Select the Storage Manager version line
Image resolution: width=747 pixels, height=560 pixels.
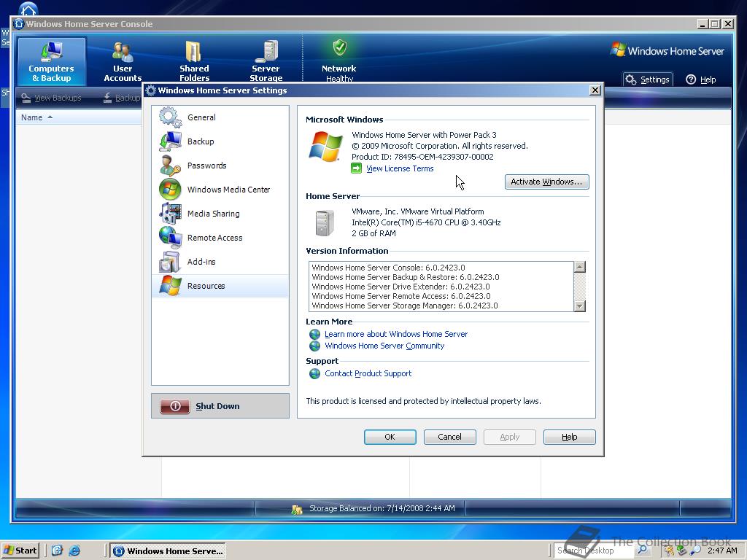(x=405, y=306)
